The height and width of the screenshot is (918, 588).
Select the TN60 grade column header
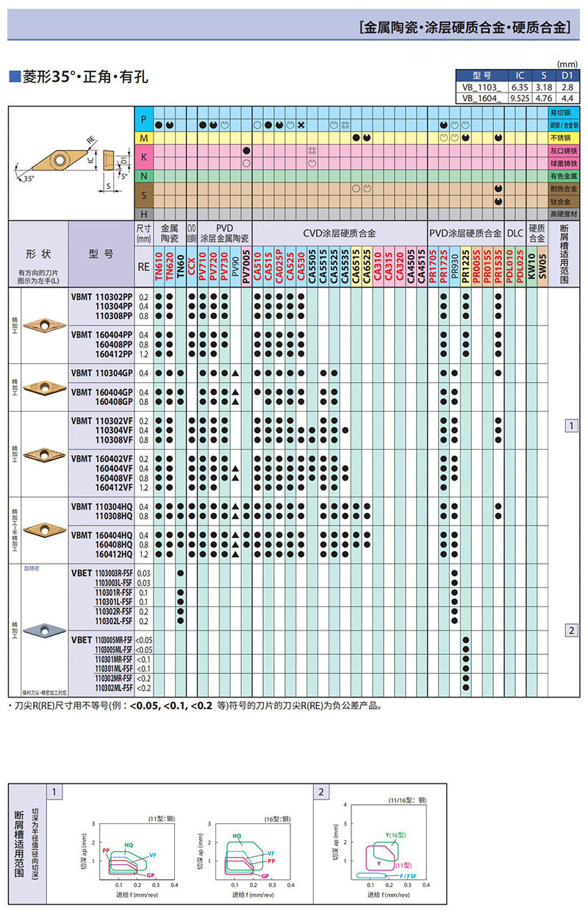(181, 265)
